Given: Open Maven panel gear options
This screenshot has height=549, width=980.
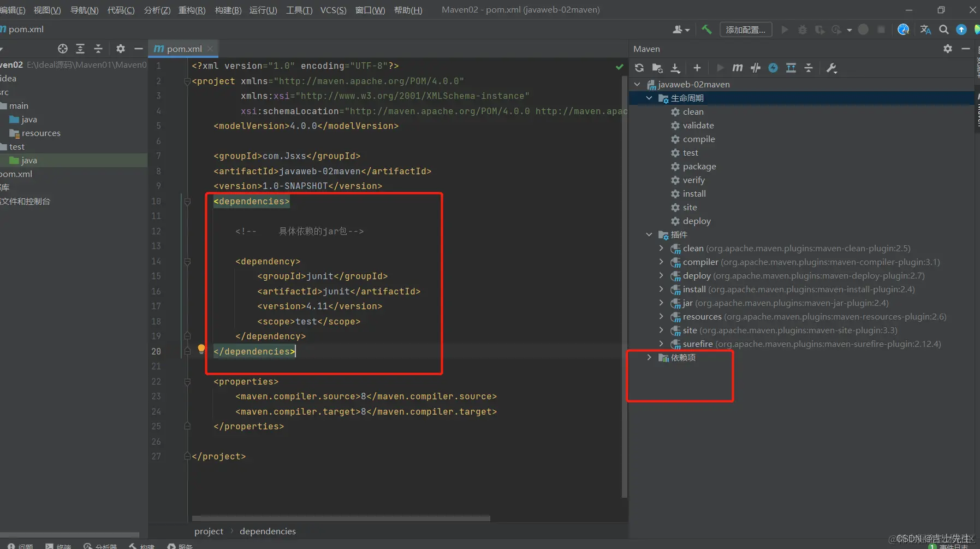Looking at the screenshot, I should [x=948, y=49].
